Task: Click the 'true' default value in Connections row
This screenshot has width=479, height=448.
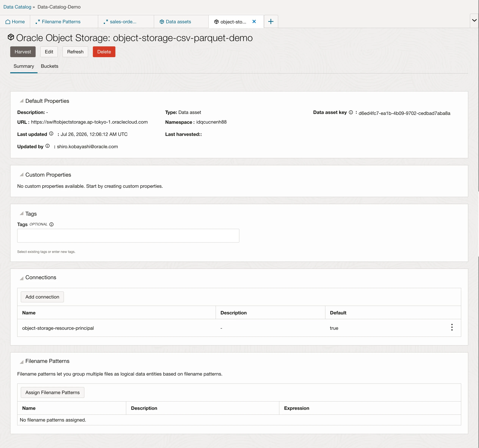Action: coord(334,328)
